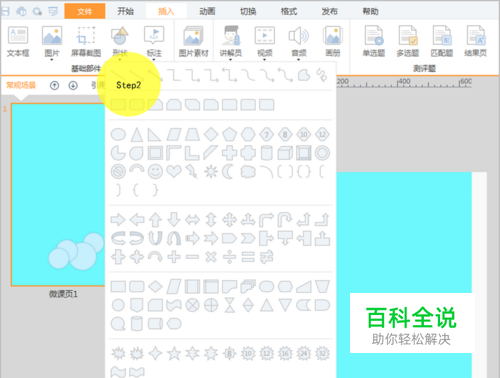Choose the lightning bolt shape
The width and height of the screenshot is (500, 378).
coord(192,172)
